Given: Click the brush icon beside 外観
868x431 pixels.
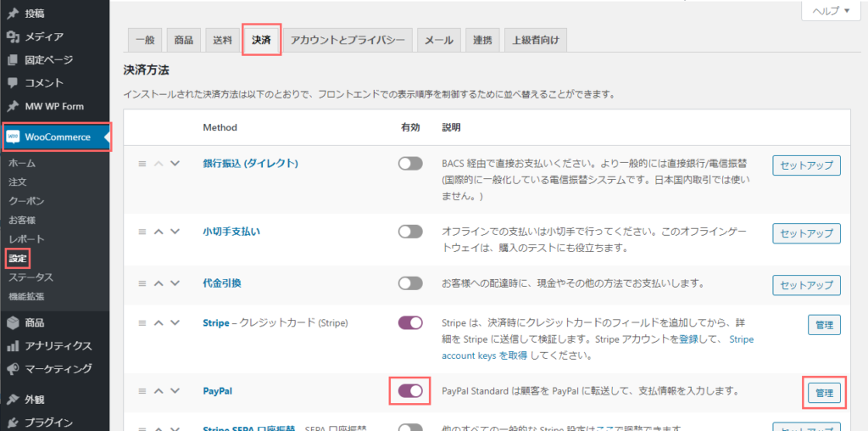Looking at the screenshot, I should [x=14, y=400].
